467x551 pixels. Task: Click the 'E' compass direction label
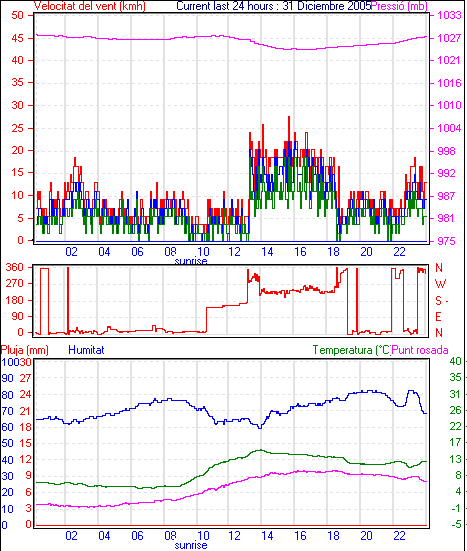438,317
